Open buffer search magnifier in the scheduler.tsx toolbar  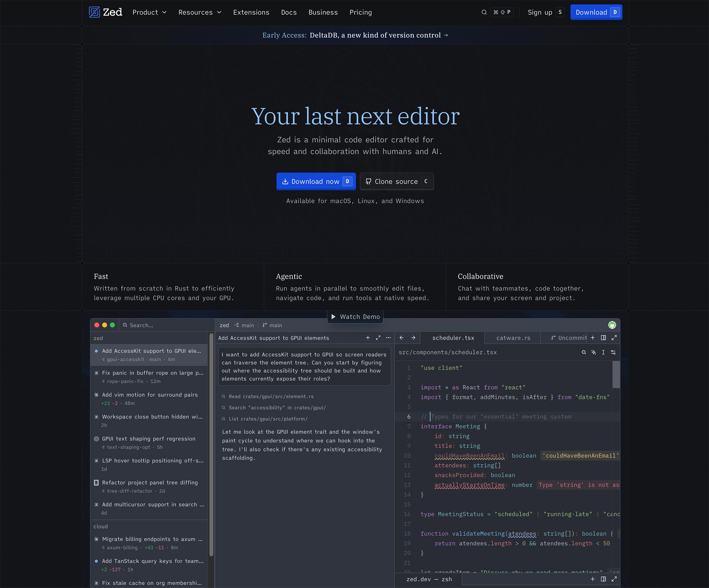pos(584,352)
